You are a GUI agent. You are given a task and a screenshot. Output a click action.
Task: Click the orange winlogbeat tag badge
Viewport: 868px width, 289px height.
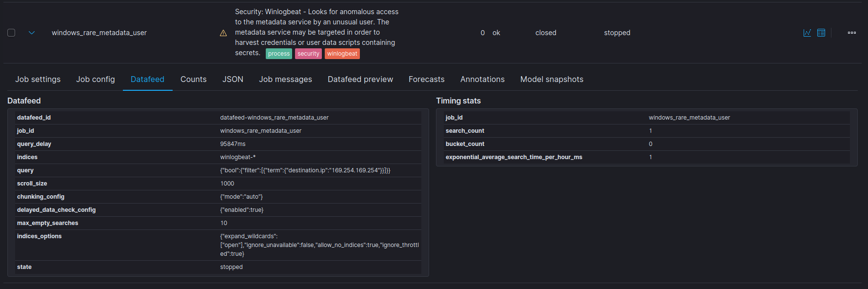342,54
